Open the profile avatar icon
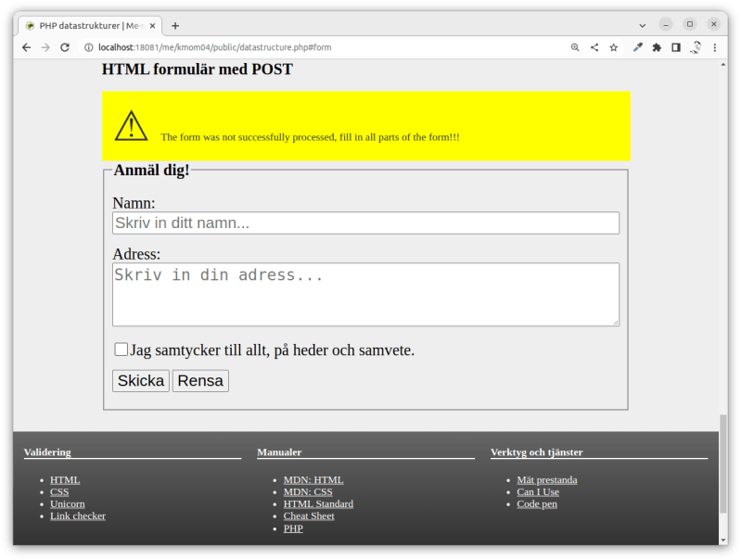Viewport: 741px width, 560px height. pyautogui.click(x=696, y=47)
